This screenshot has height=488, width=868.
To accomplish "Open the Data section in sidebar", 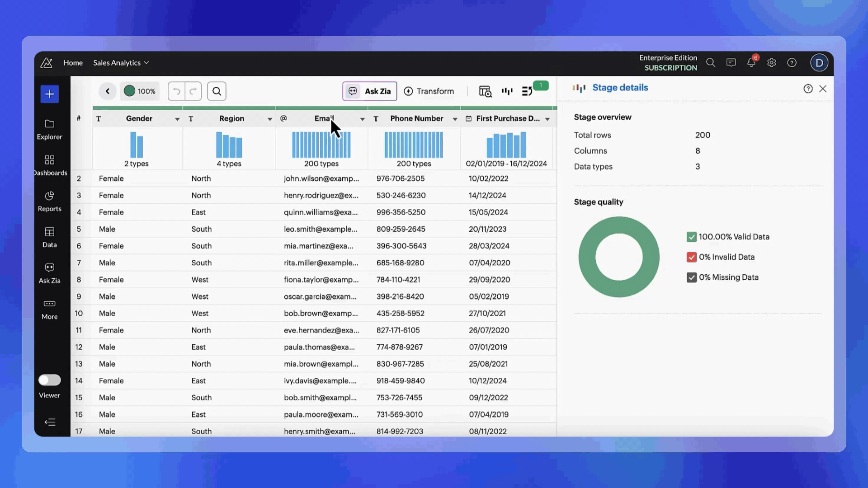I will pos(49,237).
